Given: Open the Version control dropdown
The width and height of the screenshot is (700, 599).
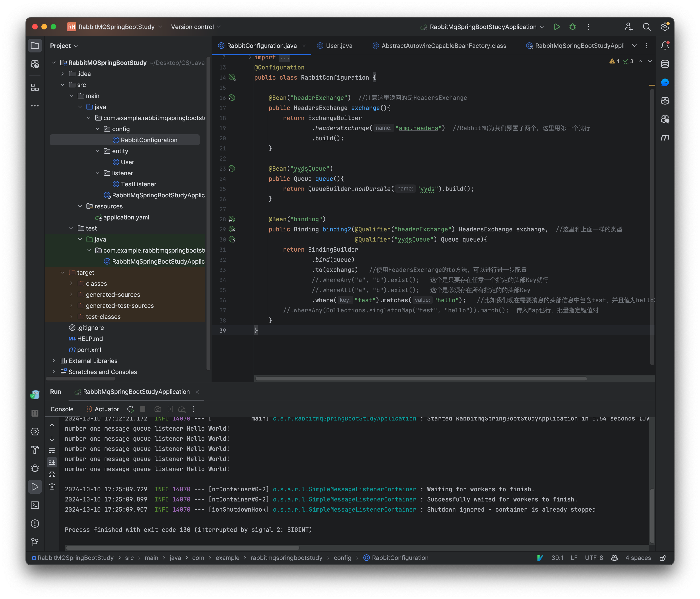Looking at the screenshot, I should [x=195, y=27].
